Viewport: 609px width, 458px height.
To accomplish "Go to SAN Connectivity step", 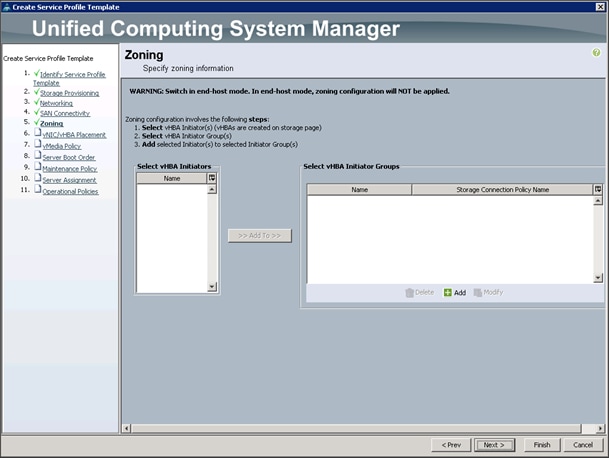I will pyautogui.click(x=65, y=113).
